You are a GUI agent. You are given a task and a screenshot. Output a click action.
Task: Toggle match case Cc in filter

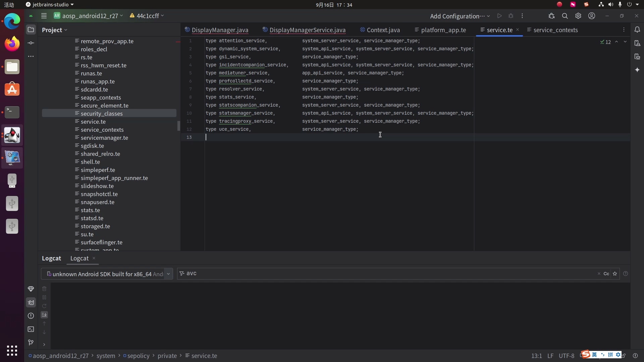(606, 274)
